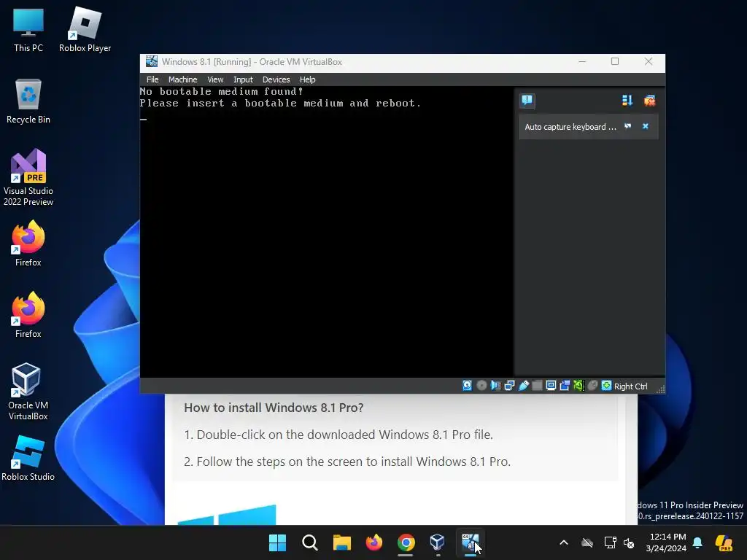Click the Windows logo image in browser page
Image resolution: width=747 pixels, height=560 pixels.
(227, 515)
